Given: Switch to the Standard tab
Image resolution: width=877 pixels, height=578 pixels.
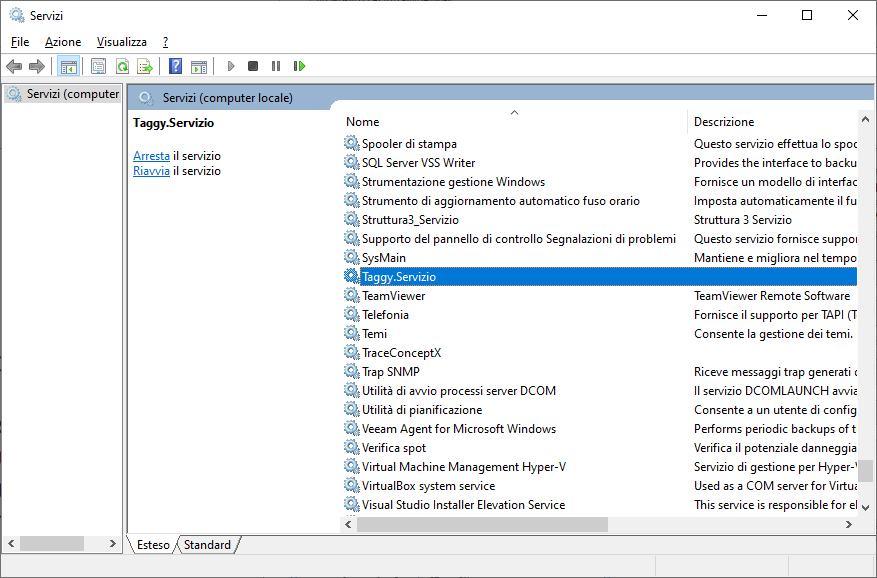Looking at the screenshot, I should pyautogui.click(x=207, y=545).
